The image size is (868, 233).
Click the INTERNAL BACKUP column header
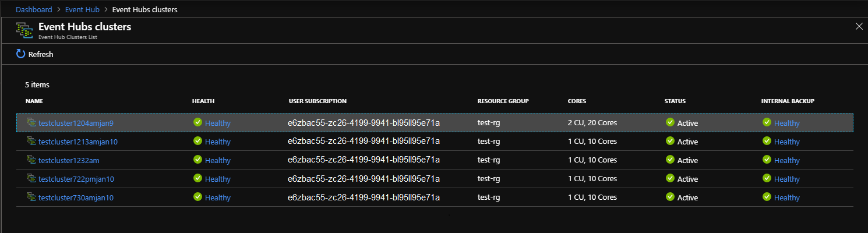pos(788,101)
